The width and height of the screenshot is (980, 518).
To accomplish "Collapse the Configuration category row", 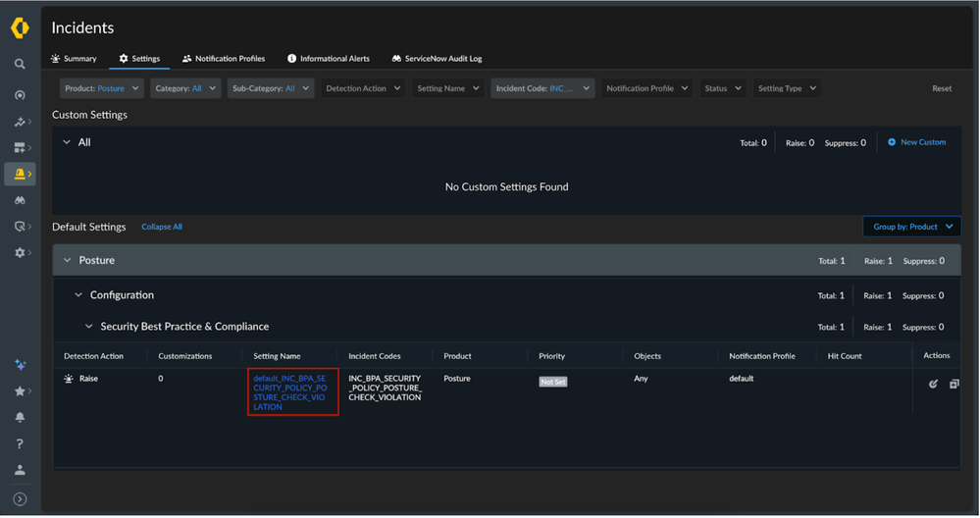I will (79, 295).
